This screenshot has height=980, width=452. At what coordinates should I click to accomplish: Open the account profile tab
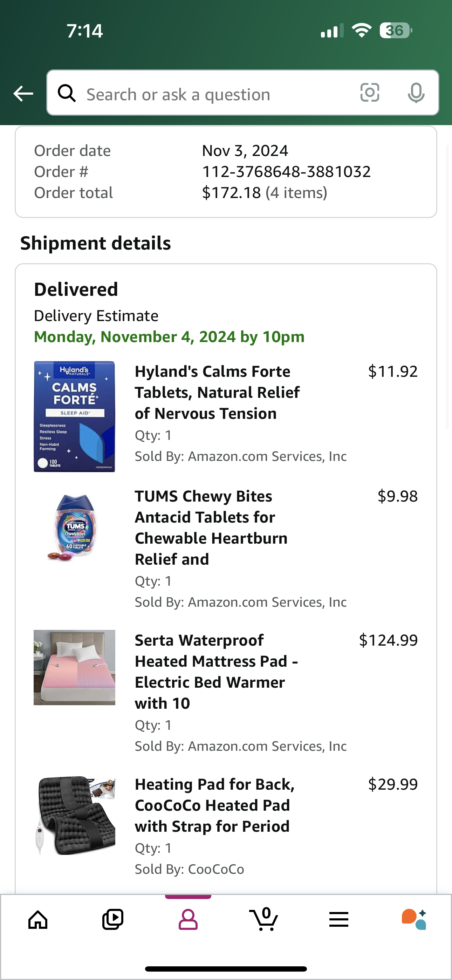[188, 919]
